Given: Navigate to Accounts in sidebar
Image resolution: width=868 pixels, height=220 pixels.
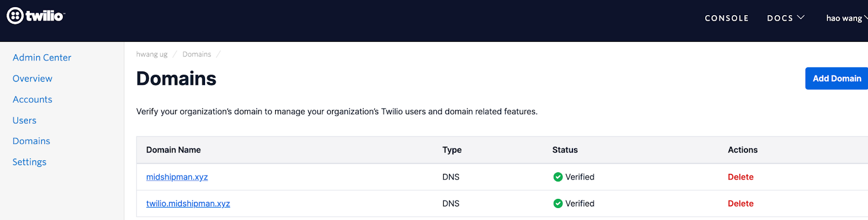Looking at the screenshot, I should (x=33, y=99).
